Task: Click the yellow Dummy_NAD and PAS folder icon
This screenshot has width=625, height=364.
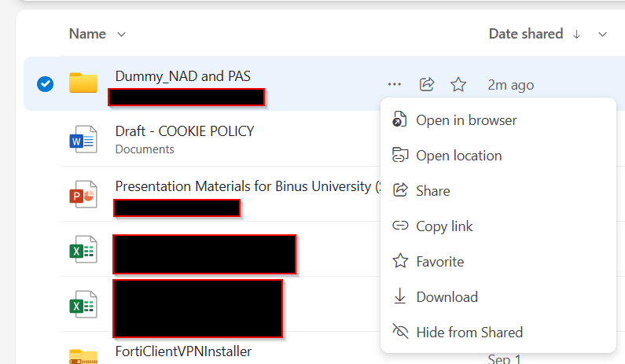Action: [x=83, y=83]
